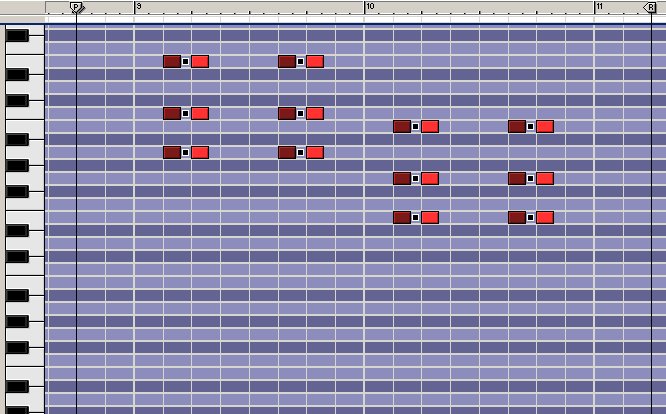The height and width of the screenshot is (414, 666).
Task: Click the right loop marker R on ruler
Action: tap(650, 7)
